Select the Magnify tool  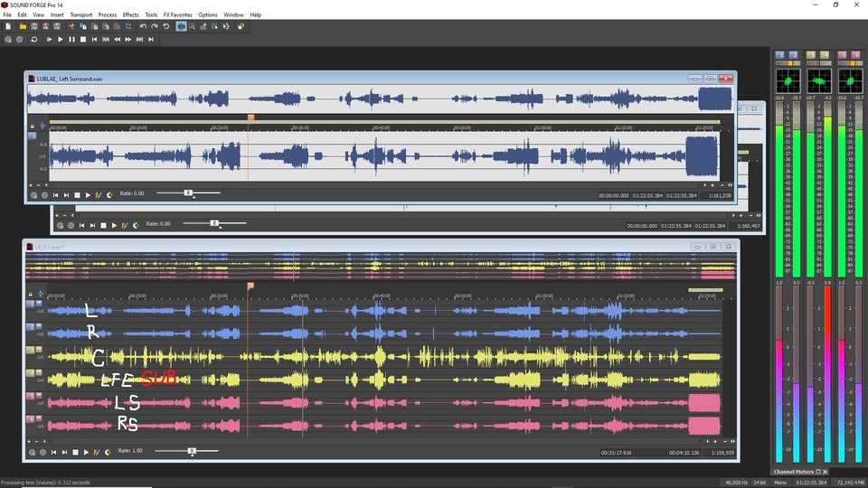[192, 26]
